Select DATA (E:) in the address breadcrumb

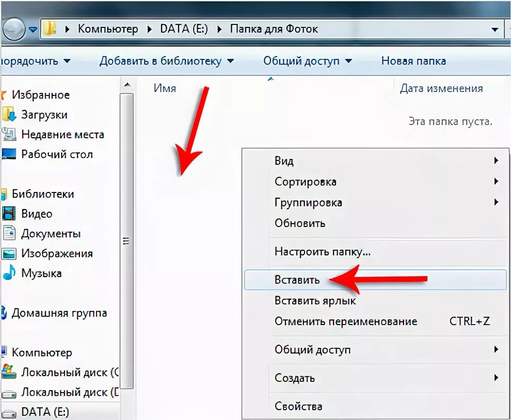pyautogui.click(x=184, y=29)
